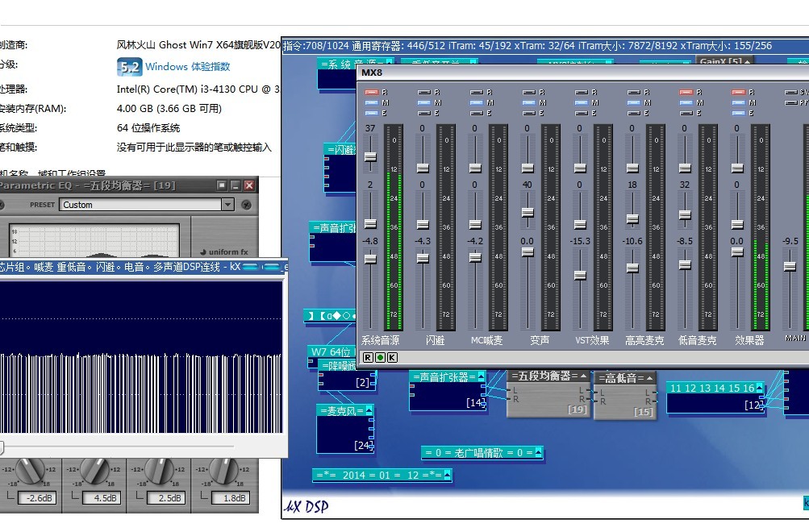809x532 pixels.
Task: Mute the 闪避 channel with M button
Action: (x=423, y=103)
